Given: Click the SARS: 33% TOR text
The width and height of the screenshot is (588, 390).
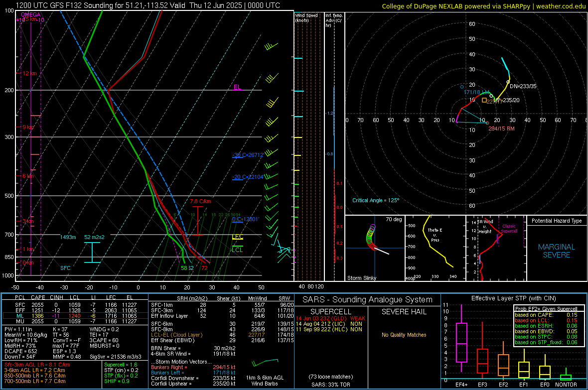Looking at the screenshot, I should 331,385.
